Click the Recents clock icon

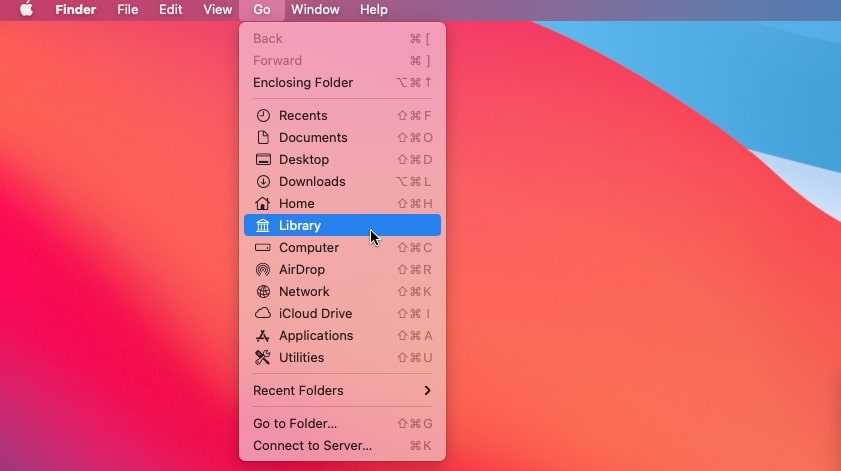[263, 115]
